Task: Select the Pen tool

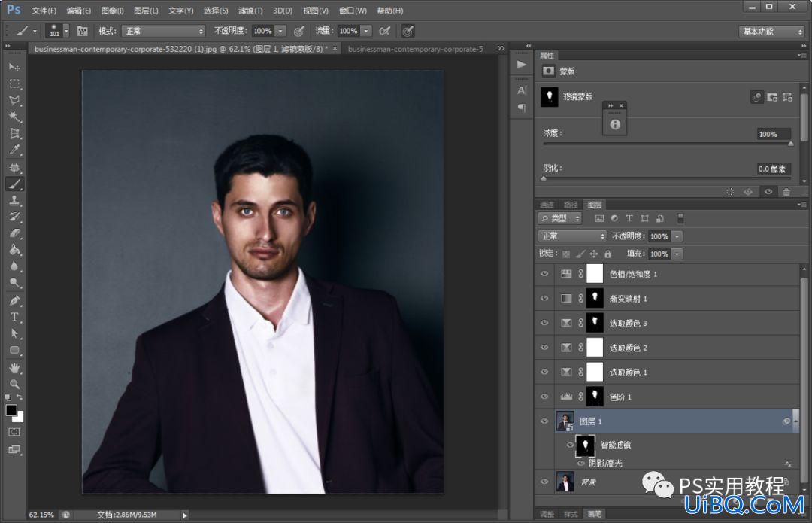Action: coord(14,301)
